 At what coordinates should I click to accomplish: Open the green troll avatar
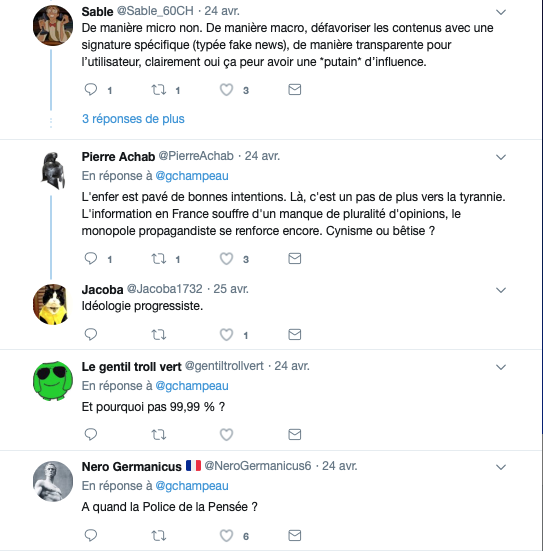[x=53, y=381]
